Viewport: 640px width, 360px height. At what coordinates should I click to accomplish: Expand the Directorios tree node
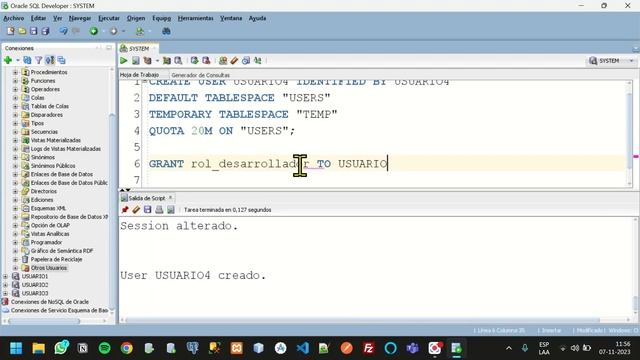pyautogui.click(x=15, y=191)
